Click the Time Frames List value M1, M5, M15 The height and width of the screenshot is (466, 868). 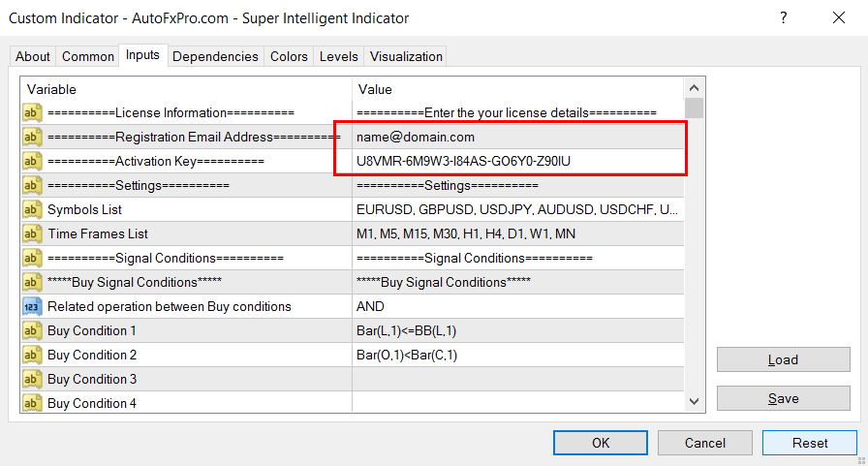518,234
